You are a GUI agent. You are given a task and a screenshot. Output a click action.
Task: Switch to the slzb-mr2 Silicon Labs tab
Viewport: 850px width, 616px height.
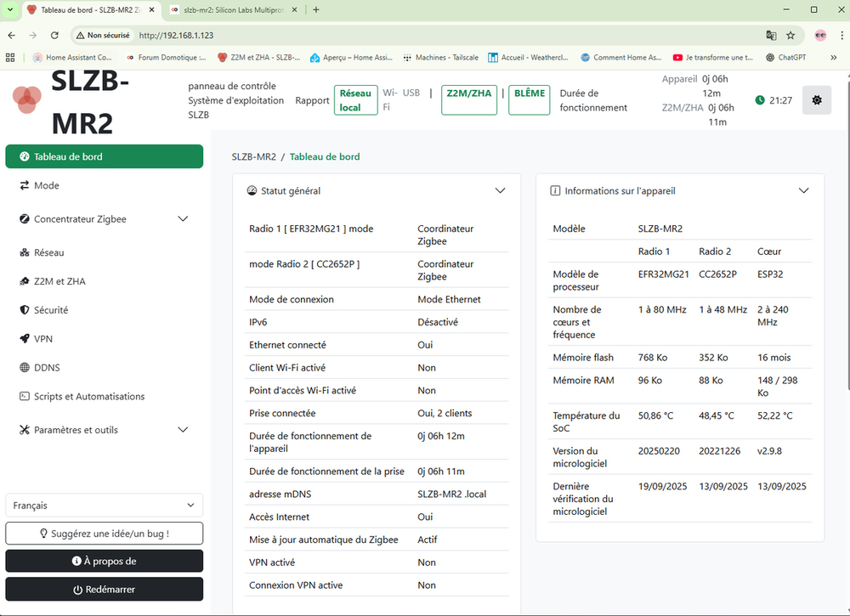click(x=233, y=9)
